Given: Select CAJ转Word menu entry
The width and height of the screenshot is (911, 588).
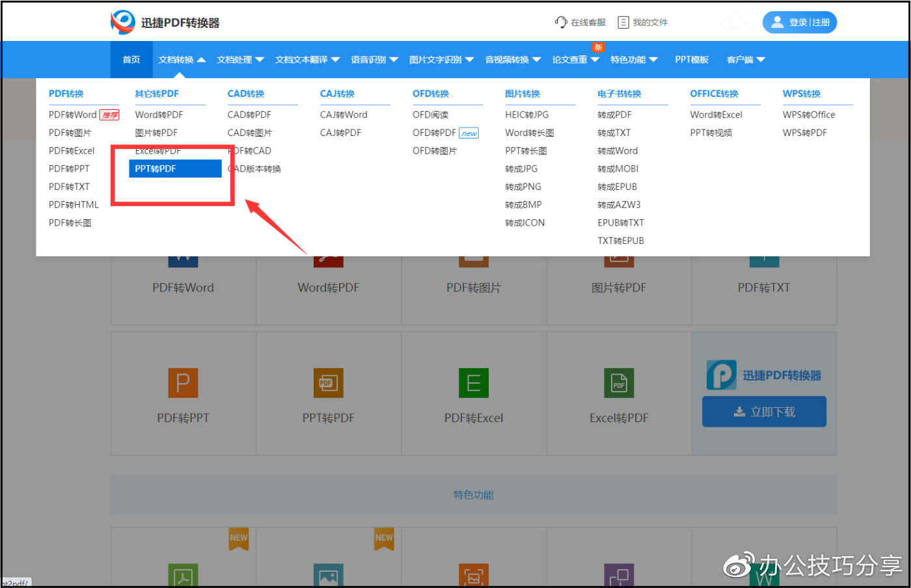Looking at the screenshot, I should (x=344, y=114).
